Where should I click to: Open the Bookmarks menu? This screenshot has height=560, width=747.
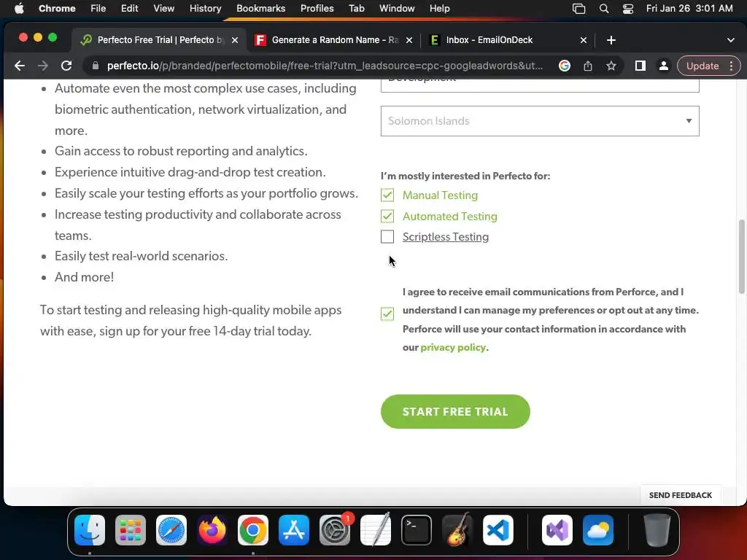point(260,9)
